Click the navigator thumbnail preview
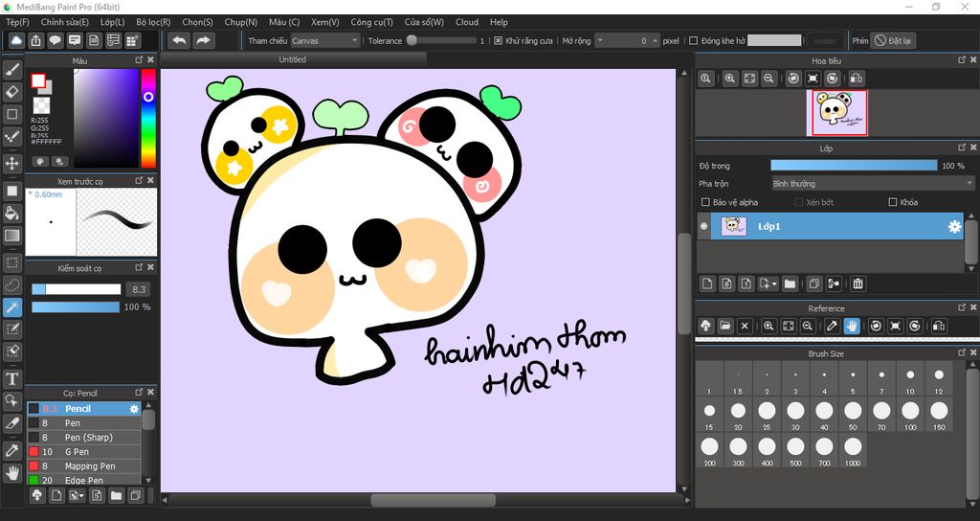This screenshot has height=521, width=980. (839, 113)
